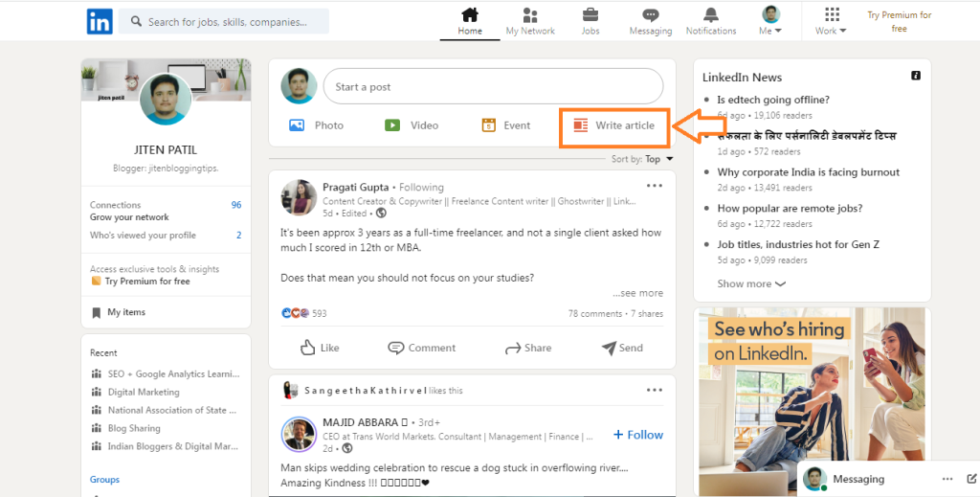The height and width of the screenshot is (497, 980).
Task: Open Notifications bell
Action: pyautogui.click(x=711, y=21)
